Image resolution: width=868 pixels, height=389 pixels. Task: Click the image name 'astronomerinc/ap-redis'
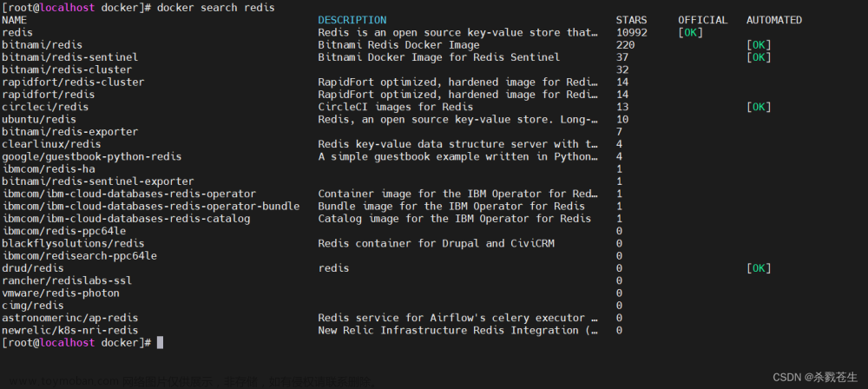pyautogui.click(x=70, y=318)
